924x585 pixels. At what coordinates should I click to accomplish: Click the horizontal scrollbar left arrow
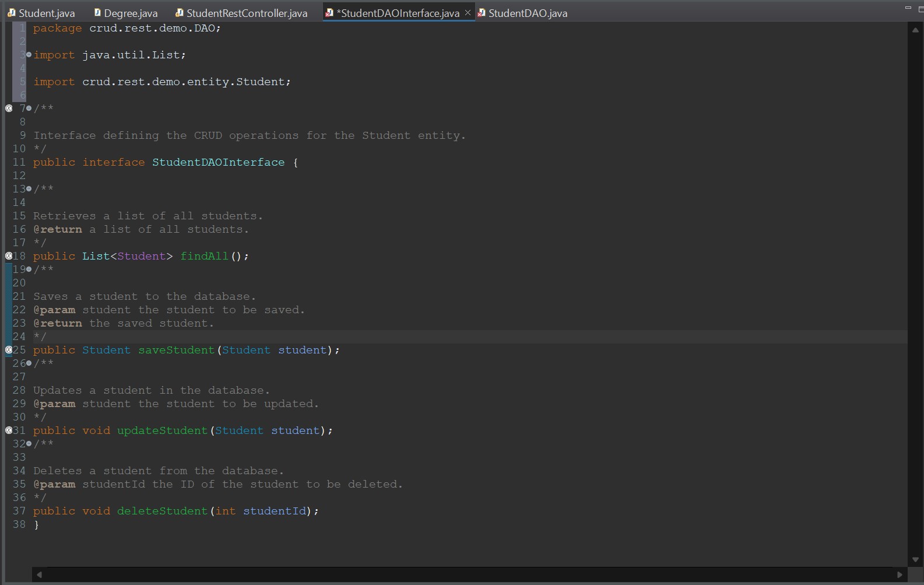pyautogui.click(x=39, y=575)
